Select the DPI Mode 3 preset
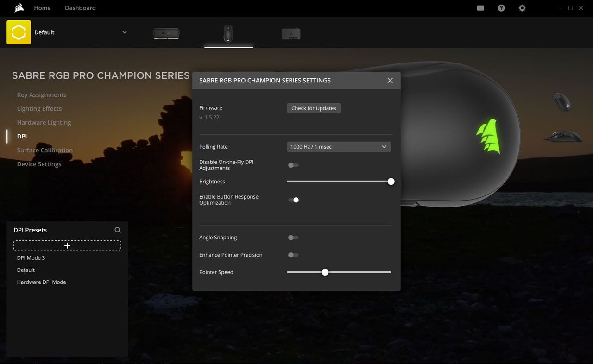This screenshot has height=364, width=593. point(31,258)
